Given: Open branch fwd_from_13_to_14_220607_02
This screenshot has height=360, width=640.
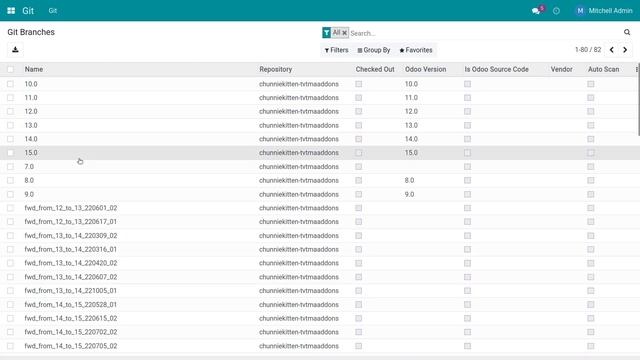Looking at the screenshot, I should 320,277.
